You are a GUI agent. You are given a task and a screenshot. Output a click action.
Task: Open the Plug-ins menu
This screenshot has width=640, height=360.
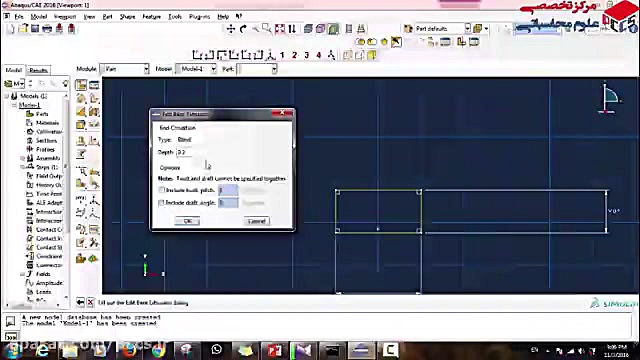[x=200, y=17]
